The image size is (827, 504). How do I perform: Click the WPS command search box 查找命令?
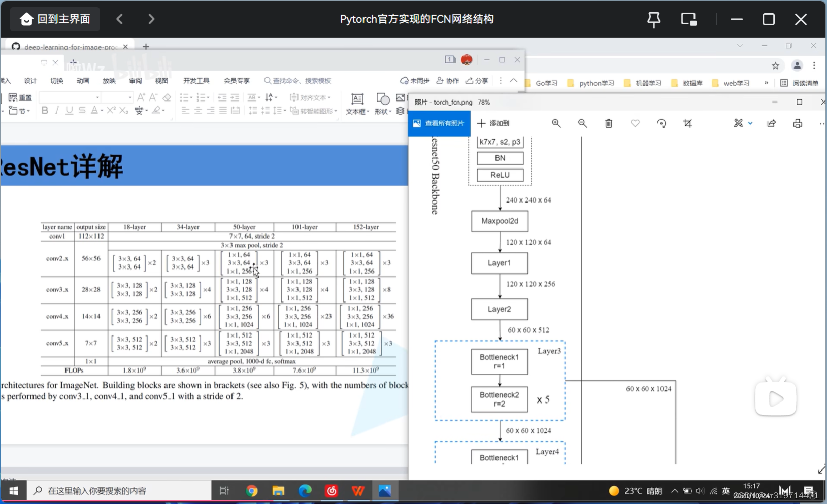298,81
